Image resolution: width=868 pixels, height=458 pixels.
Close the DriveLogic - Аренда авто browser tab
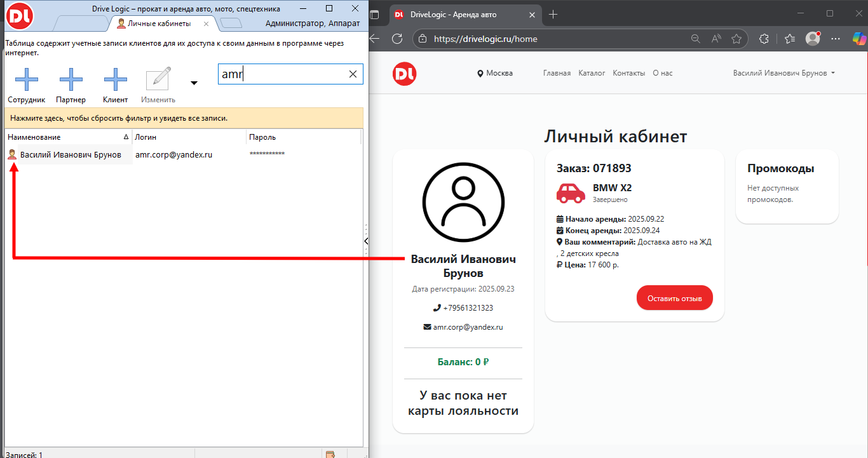coord(531,14)
